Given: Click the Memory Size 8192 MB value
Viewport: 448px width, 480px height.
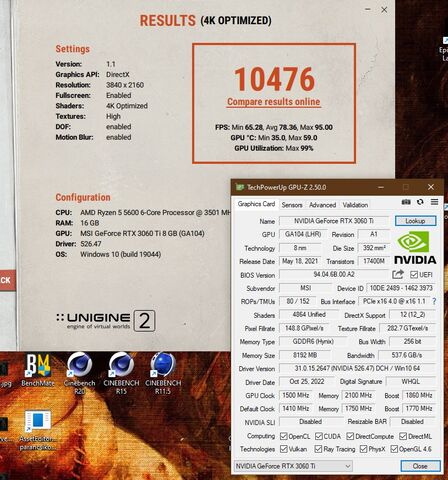Looking at the screenshot, I should point(305,355).
